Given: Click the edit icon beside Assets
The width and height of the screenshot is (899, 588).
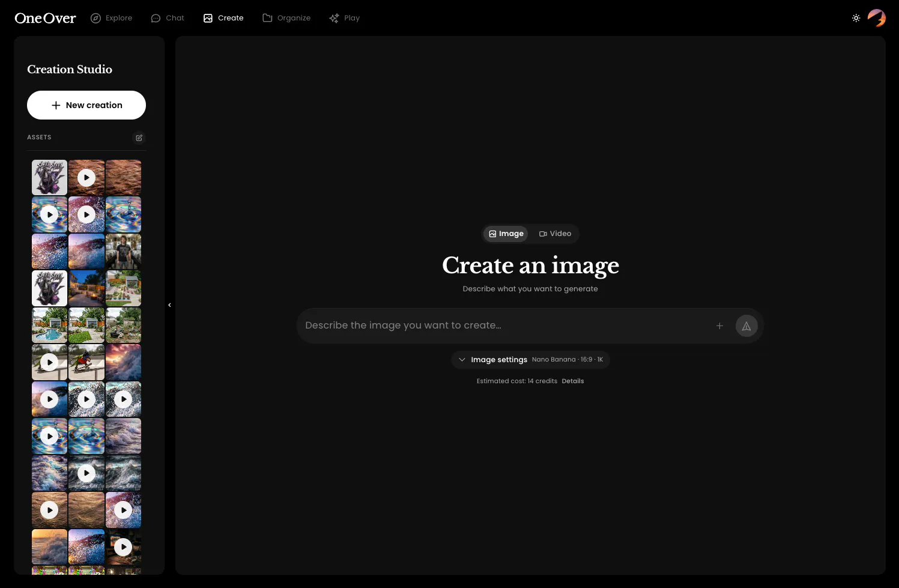Looking at the screenshot, I should pos(139,138).
